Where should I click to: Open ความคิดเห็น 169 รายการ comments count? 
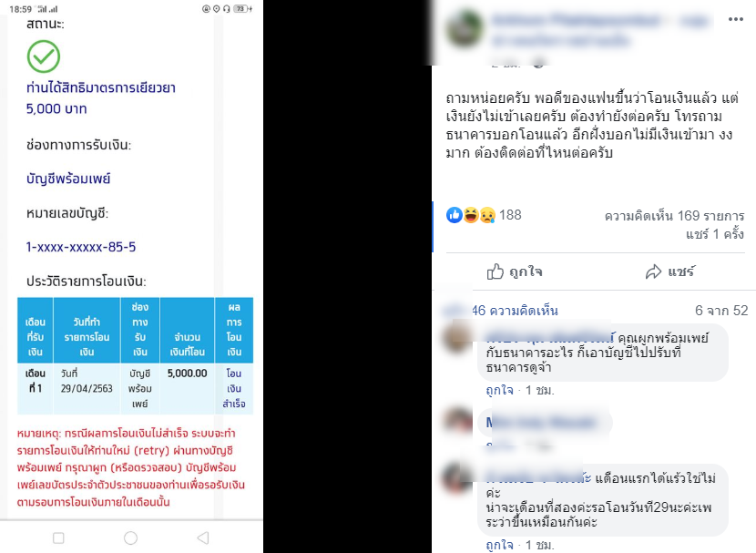click(x=674, y=216)
